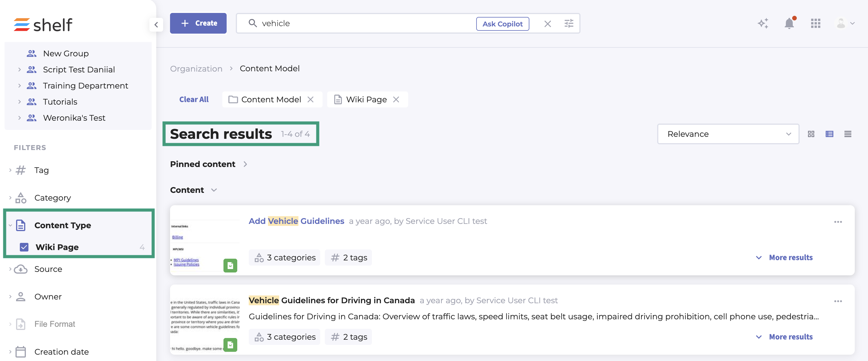The image size is (868, 361).
Task: Clear the search field with the X icon
Action: click(547, 24)
